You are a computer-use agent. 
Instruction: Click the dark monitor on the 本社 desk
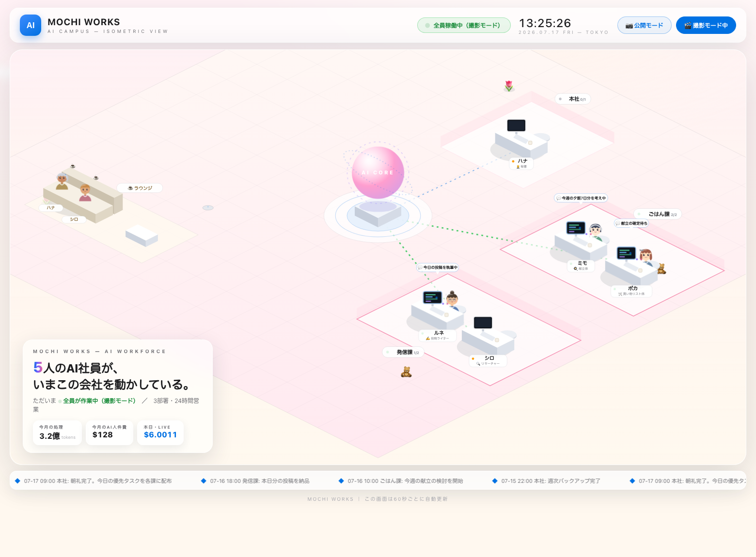(516, 125)
